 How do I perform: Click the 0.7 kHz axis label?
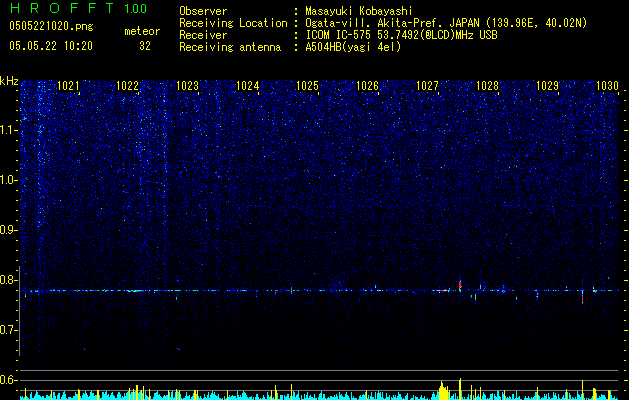coord(9,330)
